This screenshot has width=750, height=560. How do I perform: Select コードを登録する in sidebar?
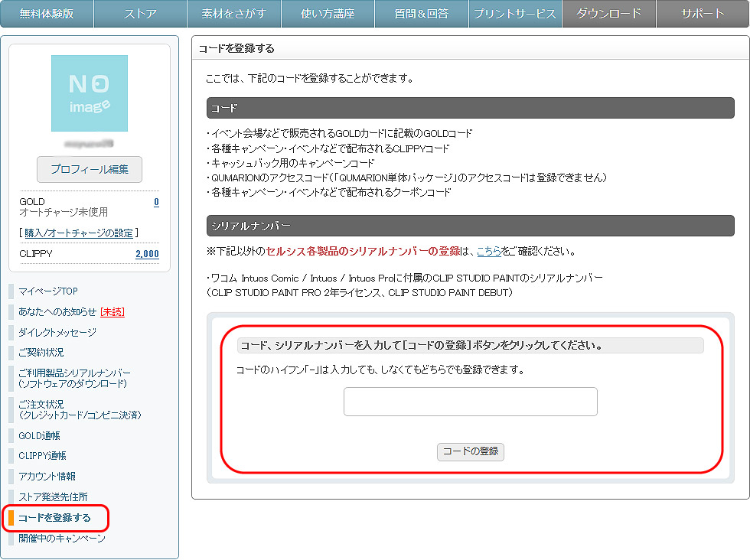pos(54,518)
